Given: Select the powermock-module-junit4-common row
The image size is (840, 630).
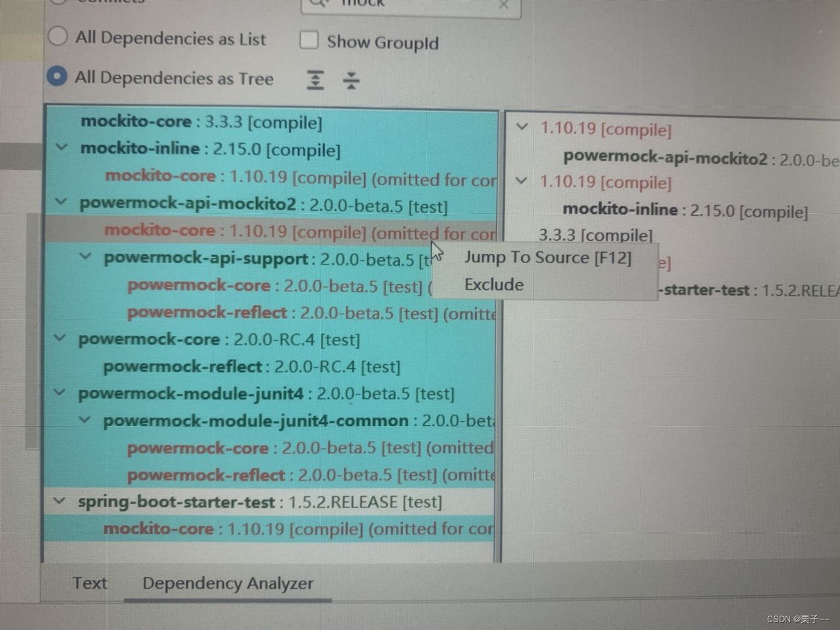Looking at the screenshot, I should (270, 420).
